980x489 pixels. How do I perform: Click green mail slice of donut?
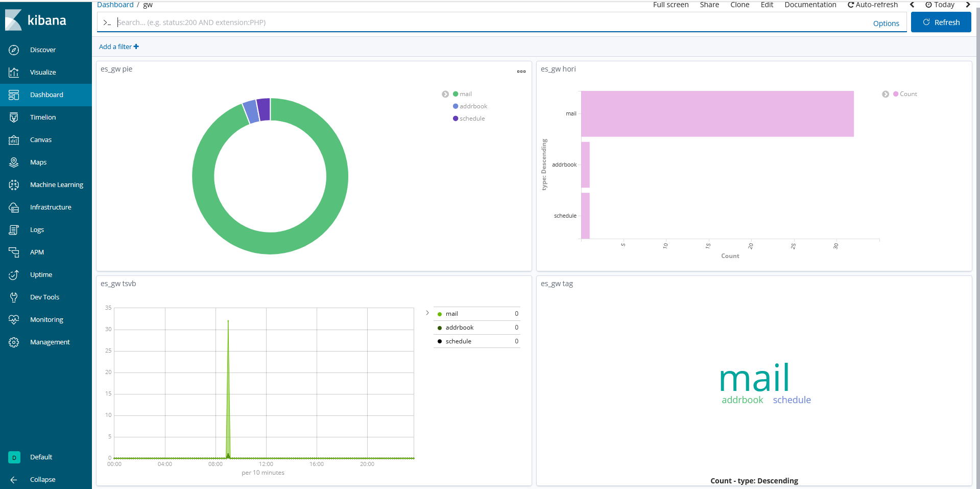tap(270, 243)
